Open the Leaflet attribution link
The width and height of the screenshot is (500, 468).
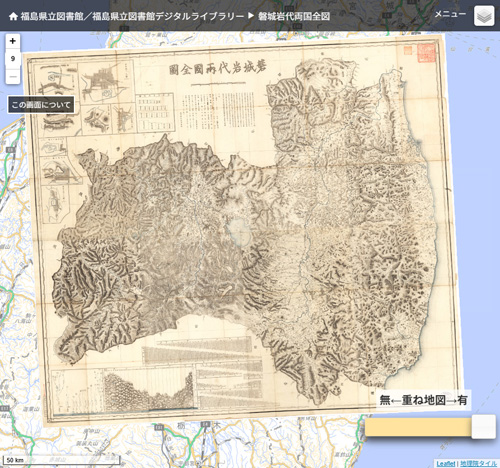(x=446, y=464)
